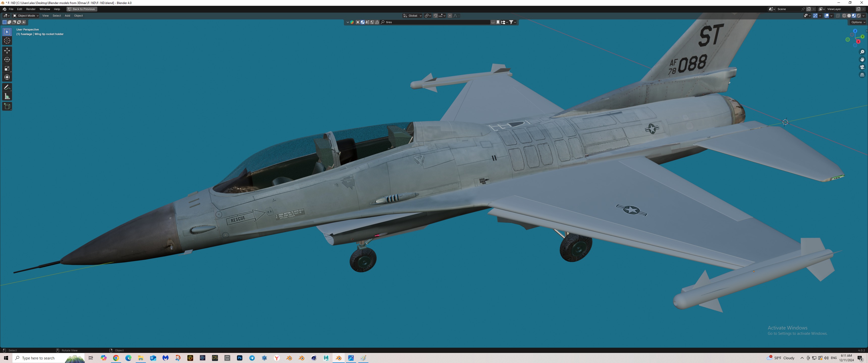The width and height of the screenshot is (868, 363).
Task: Open the Object Mode dropdown
Action: pyautogui.click(x=25, y=16)
